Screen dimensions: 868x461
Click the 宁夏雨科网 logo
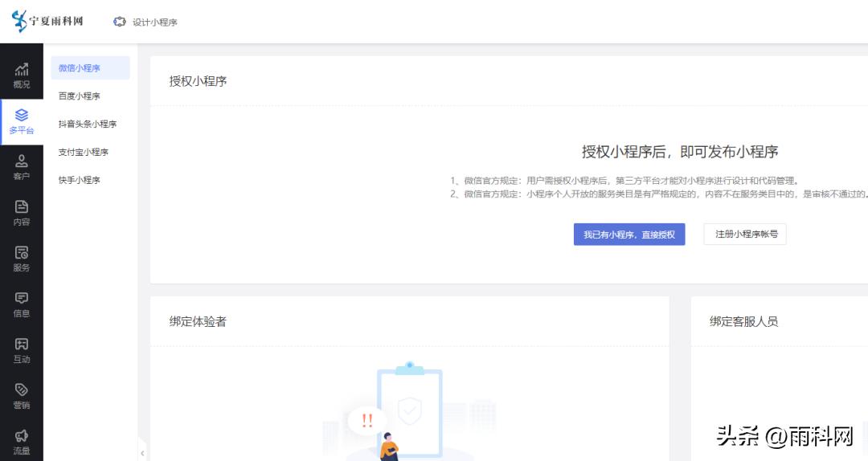tap(47, 21)
